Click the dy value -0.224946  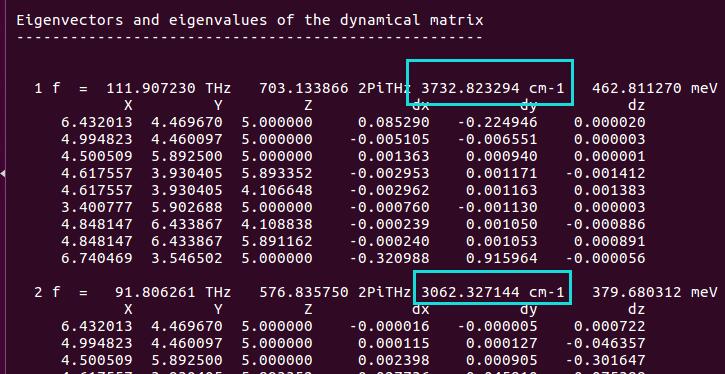(x=498, y=123)
